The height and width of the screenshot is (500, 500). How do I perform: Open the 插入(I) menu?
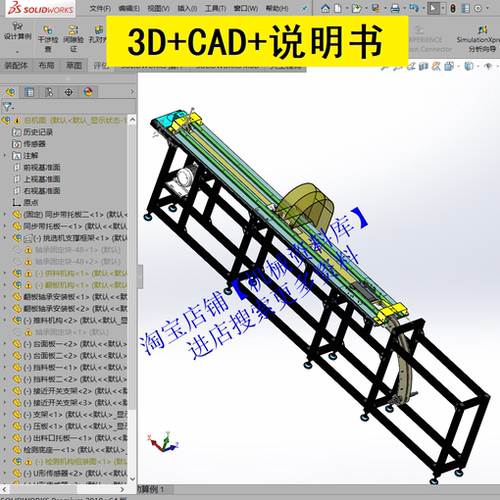(x=187, y=8)
